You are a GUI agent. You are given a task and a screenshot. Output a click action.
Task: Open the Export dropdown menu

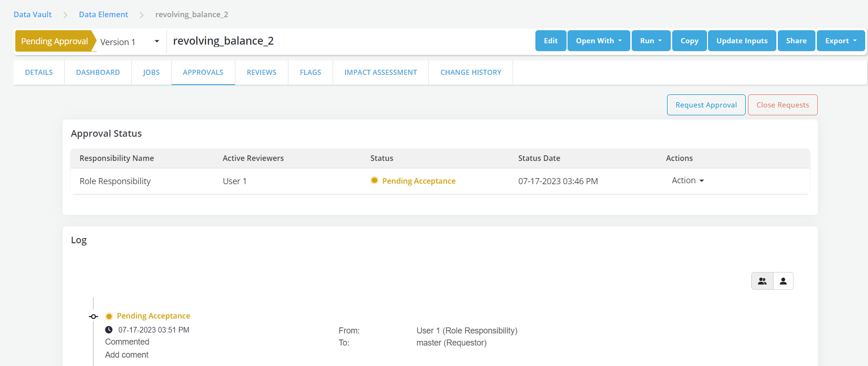pos(840,41)
